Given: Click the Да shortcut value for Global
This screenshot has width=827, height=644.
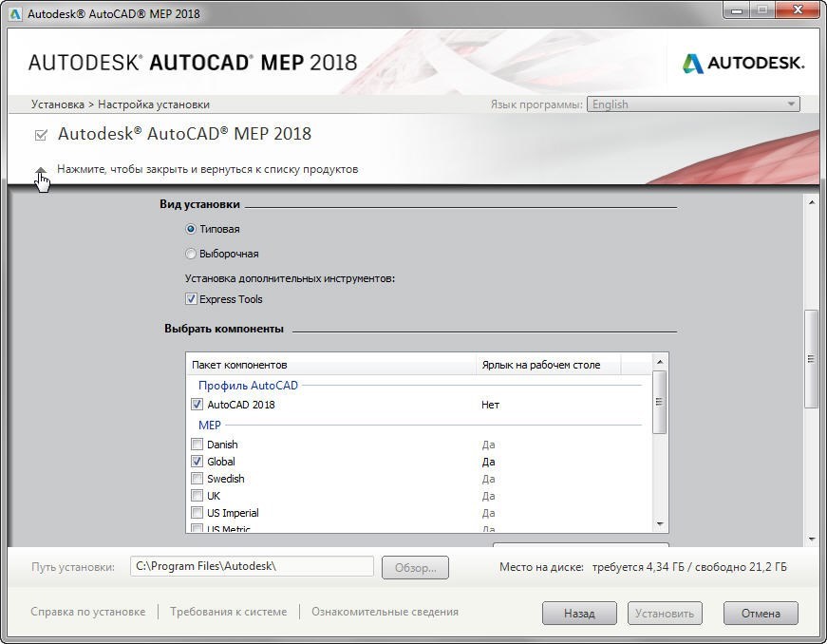Looking at the screenshot, I should click(488, 462).
